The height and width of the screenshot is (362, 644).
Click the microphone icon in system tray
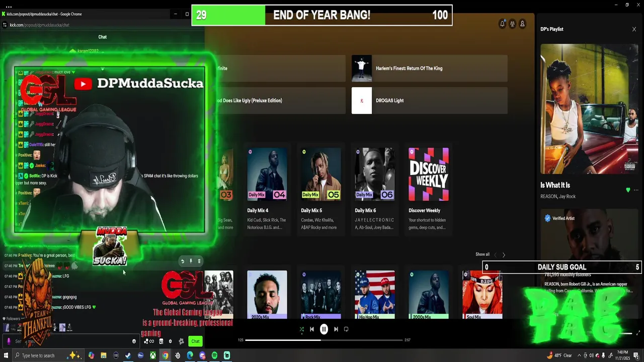pos(603,355)
